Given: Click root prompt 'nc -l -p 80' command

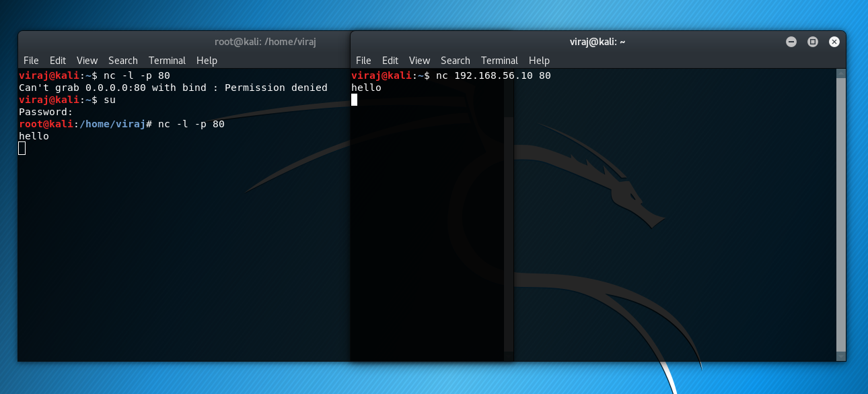Looking at the screenshot, I should point(191,124).
